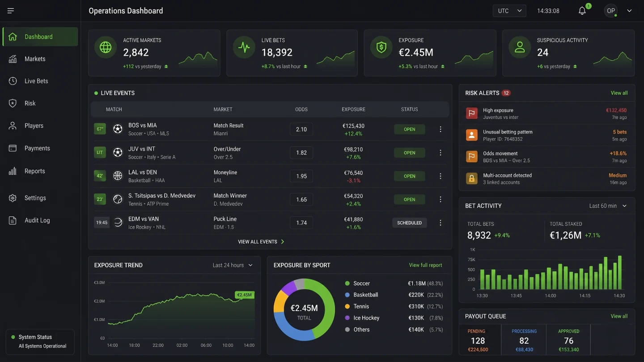Click the Pending payouts card
The width and height of the screenshot is (644, 362).
pyautogui.click(x=480, y=340)
